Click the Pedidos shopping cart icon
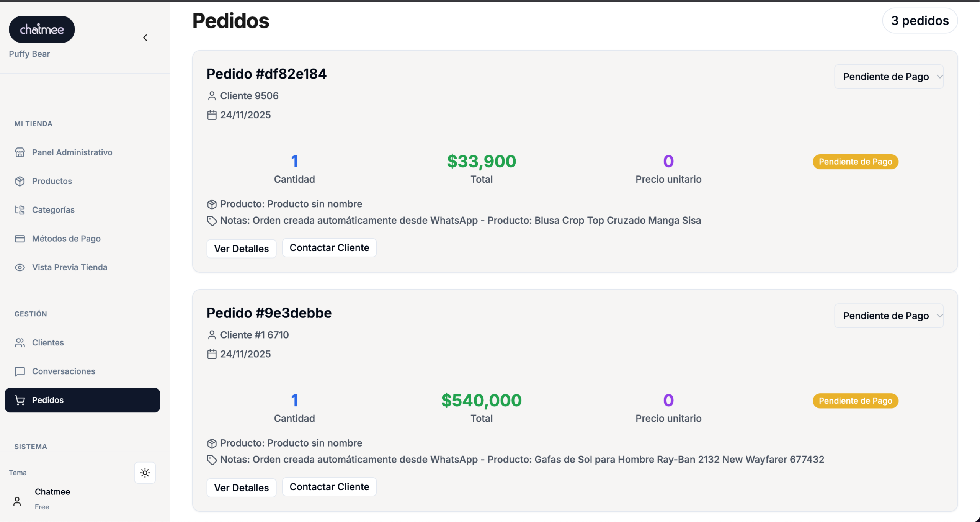 click(x=20, y=400)
